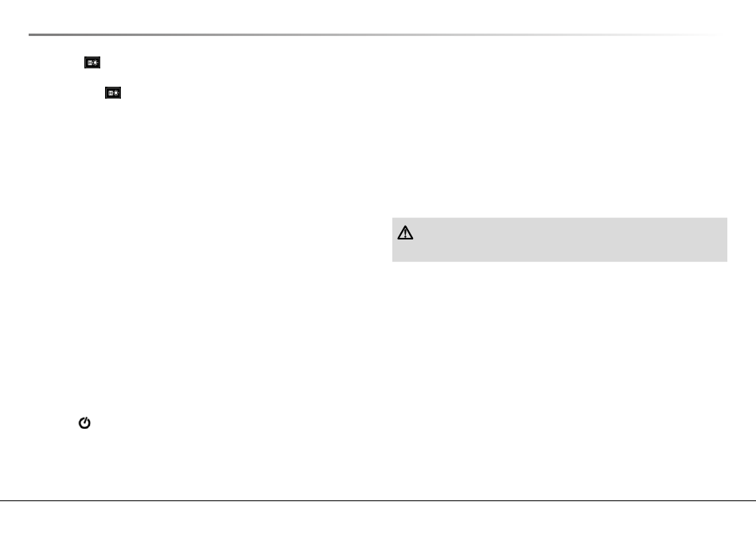Image resolution: width=756 pixels, height=533 pixels.
Task: Click the middle of the top header divider line
Action: click(376, 35)
